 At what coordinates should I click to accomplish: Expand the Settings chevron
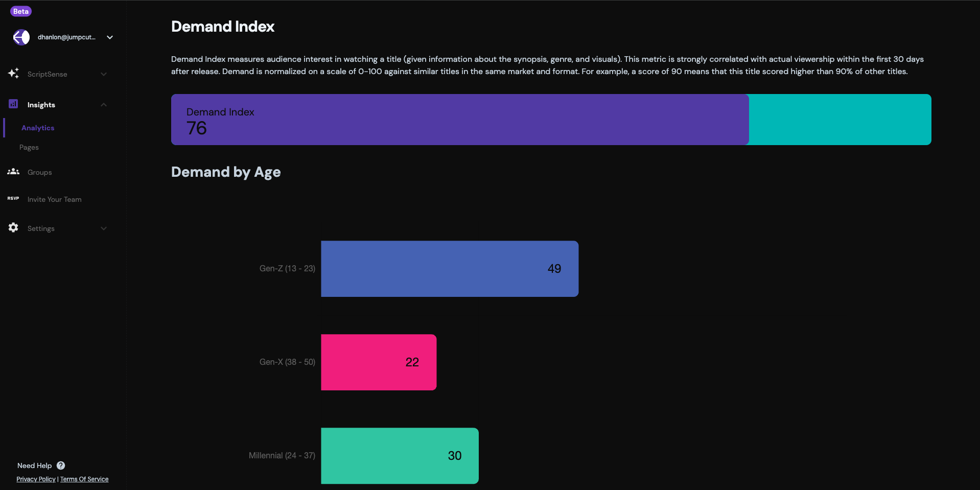104,228
